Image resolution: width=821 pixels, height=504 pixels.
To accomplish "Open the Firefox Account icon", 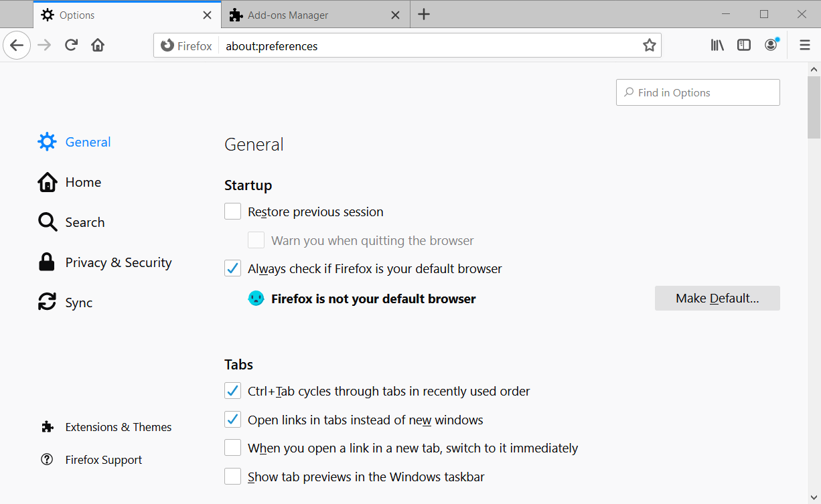I will coord(771,45).
